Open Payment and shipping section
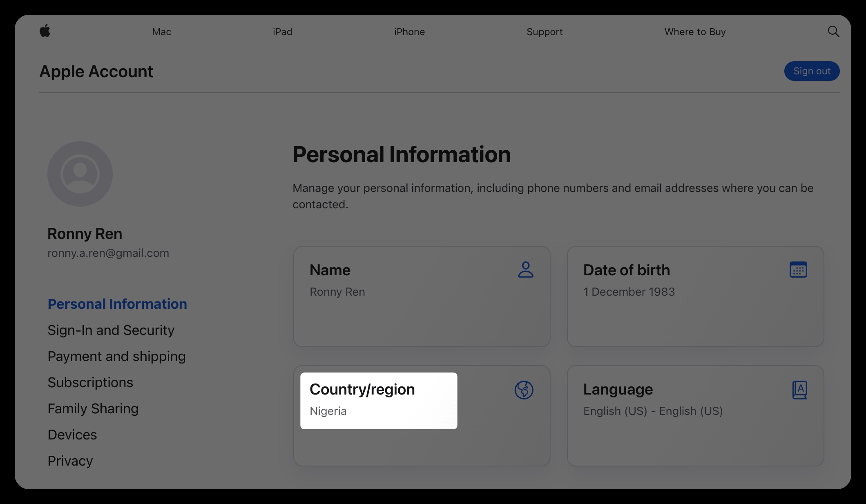 116,356
